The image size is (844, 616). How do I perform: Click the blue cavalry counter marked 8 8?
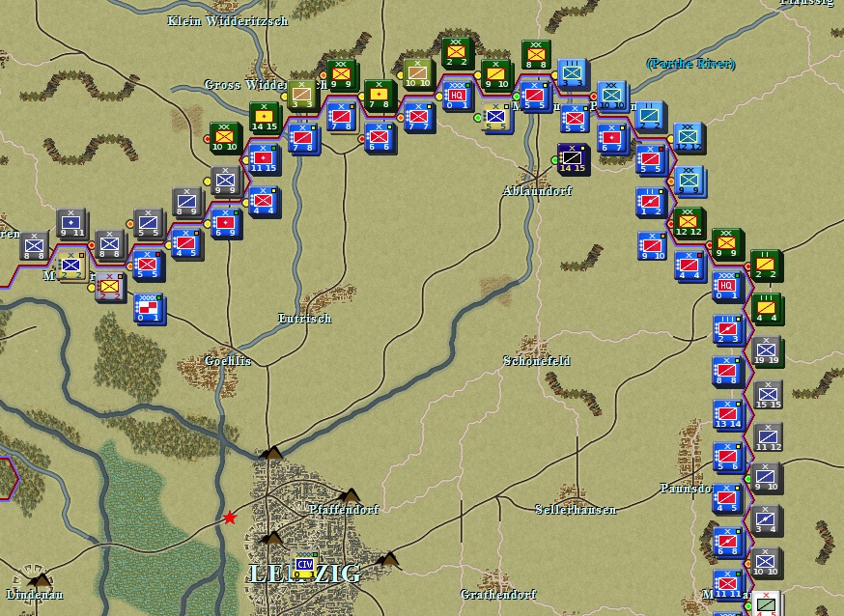tap(726, 372)
